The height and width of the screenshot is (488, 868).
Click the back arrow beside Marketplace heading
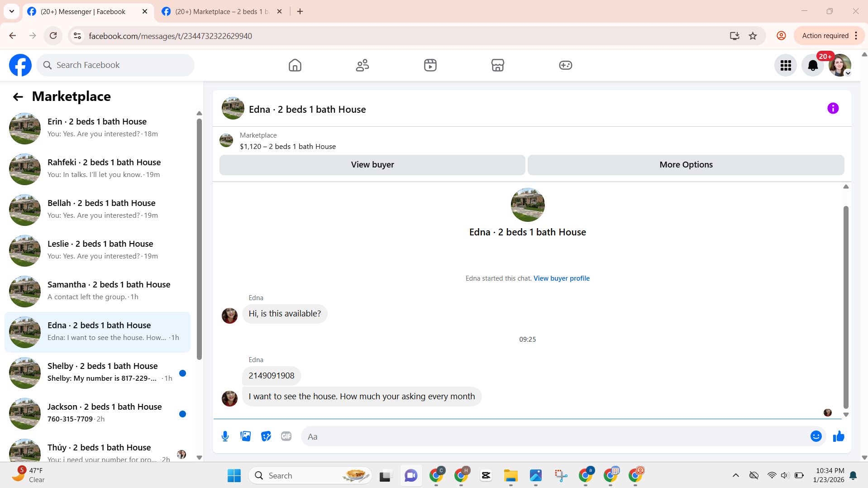click(x=18, y=96)
